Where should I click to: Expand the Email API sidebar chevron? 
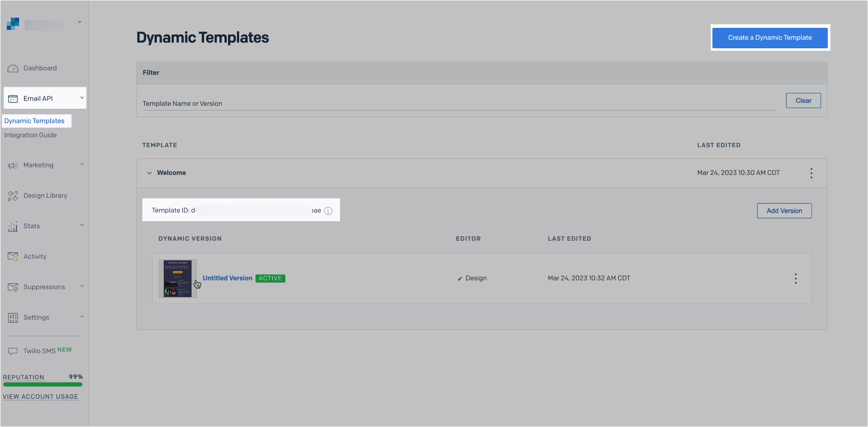[x=82, y=98]
